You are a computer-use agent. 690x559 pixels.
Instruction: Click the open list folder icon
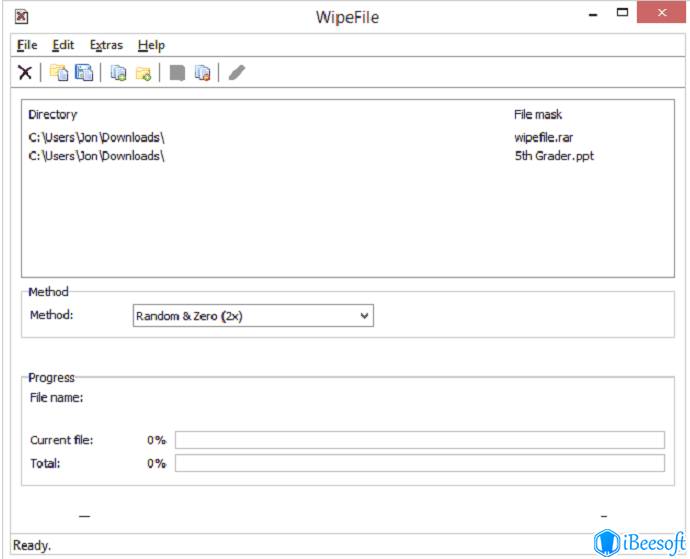click(59, 72)
